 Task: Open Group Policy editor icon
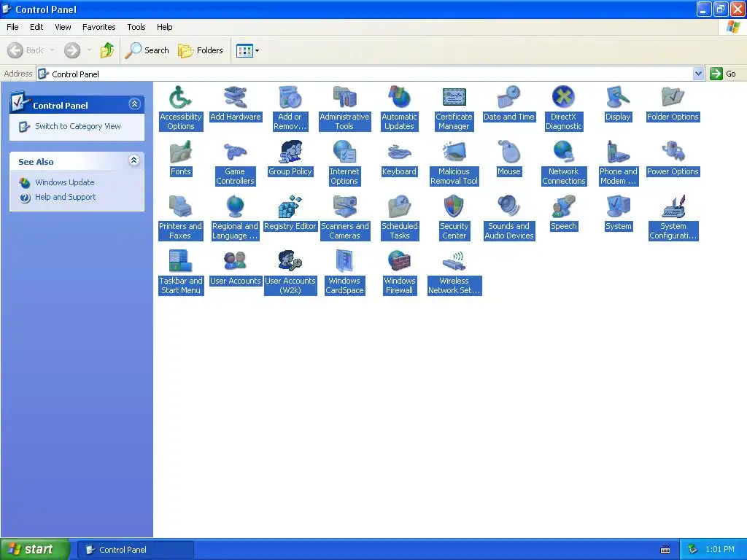pos(290,152)
